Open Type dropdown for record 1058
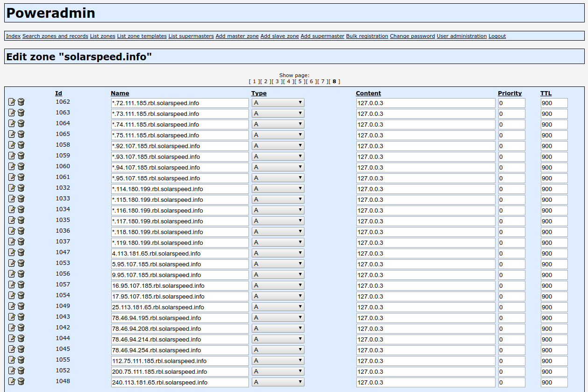Image resolution: width=588 pixels, height=392 pixels. [x=278, y=146]
